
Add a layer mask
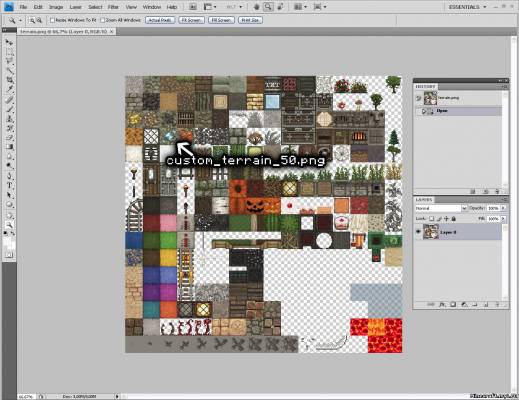coord(453,304)
